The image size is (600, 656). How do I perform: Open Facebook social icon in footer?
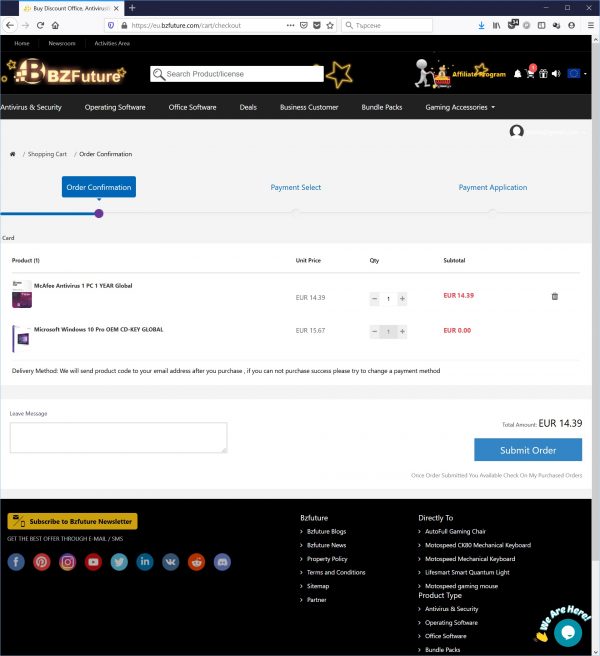pos(16,562)
